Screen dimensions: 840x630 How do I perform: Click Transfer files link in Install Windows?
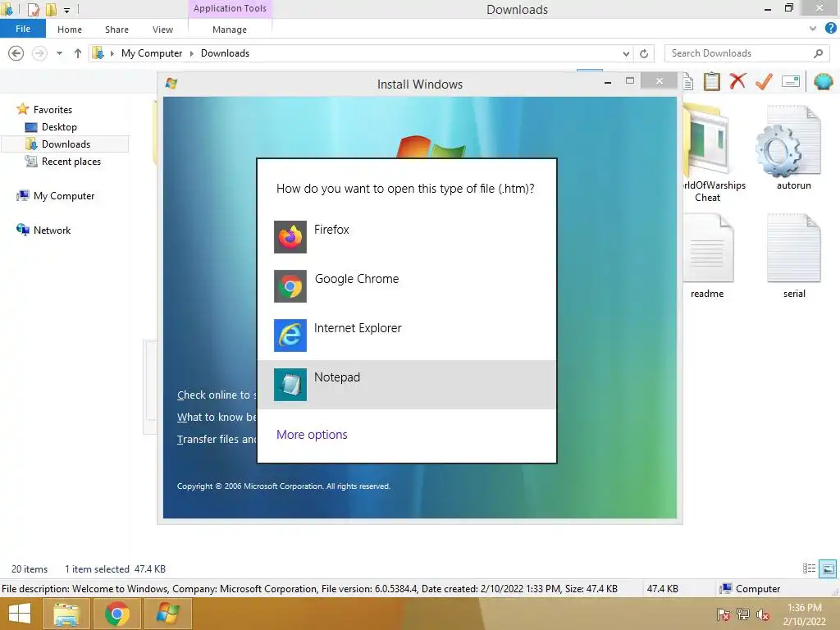click(x=217, y=439)
